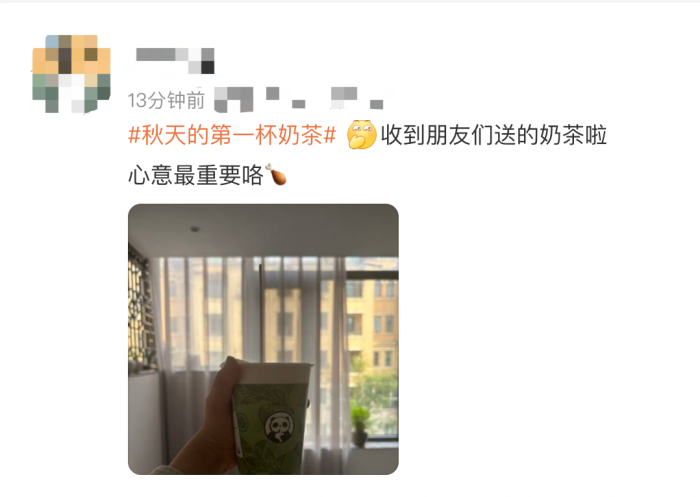
Task: Click the blurred username above the timestamp
Action: click(x=175, y=60)
